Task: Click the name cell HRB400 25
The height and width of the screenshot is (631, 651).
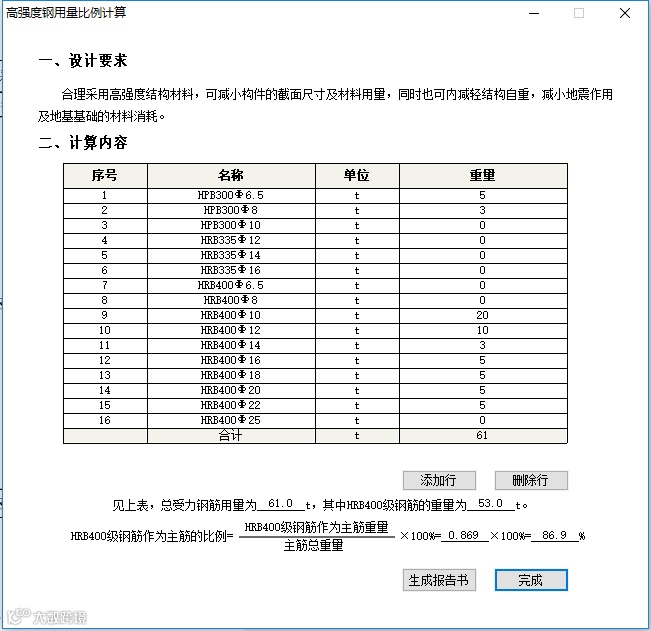Action: pos(231,420)
